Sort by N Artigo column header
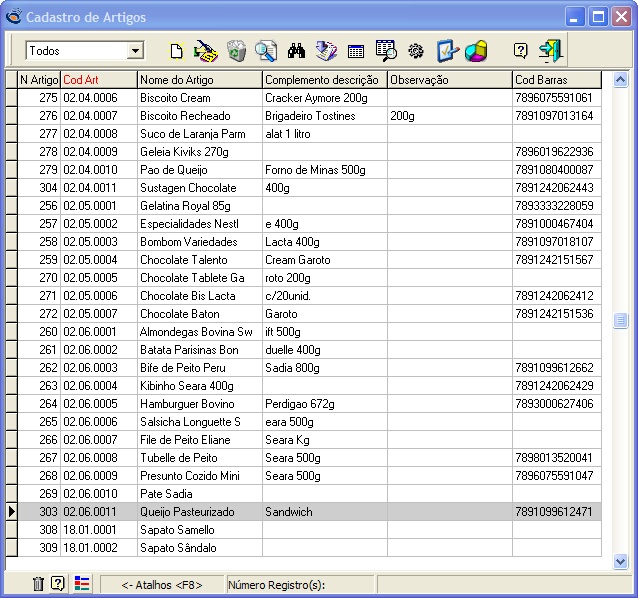638x598 pixels. point(39,80)
